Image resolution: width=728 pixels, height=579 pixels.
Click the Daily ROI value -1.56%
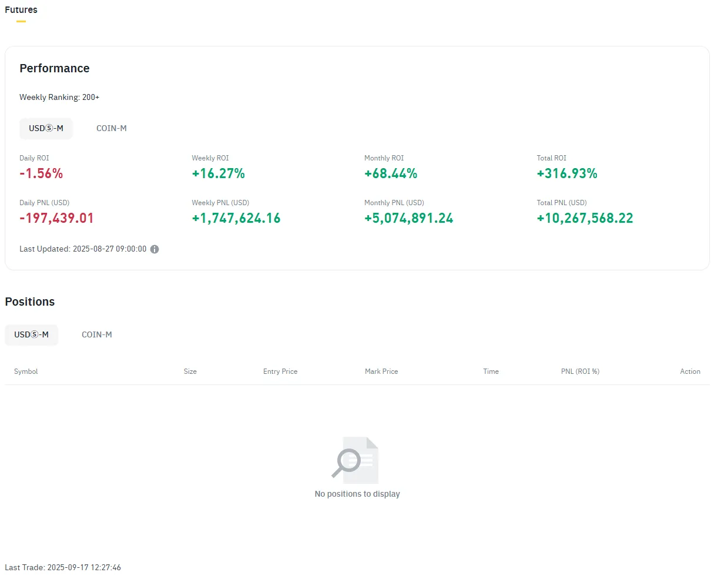point(41,173)
